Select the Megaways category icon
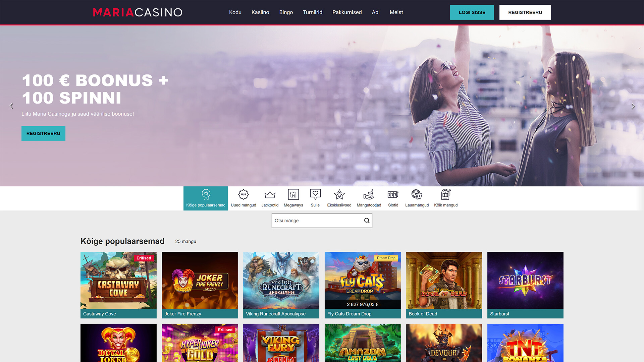Viewport: 644px width, 362px height. coord(293,194)
